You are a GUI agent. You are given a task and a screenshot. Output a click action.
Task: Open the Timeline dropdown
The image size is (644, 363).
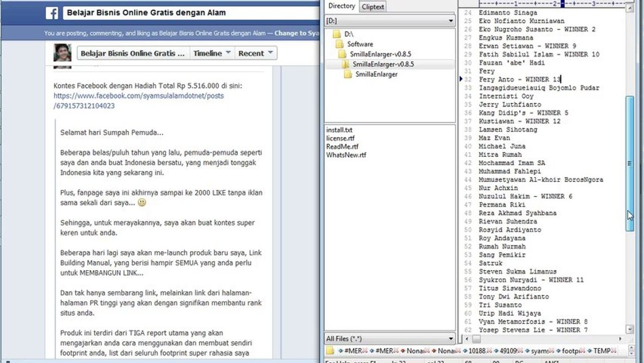coord(212,53)
